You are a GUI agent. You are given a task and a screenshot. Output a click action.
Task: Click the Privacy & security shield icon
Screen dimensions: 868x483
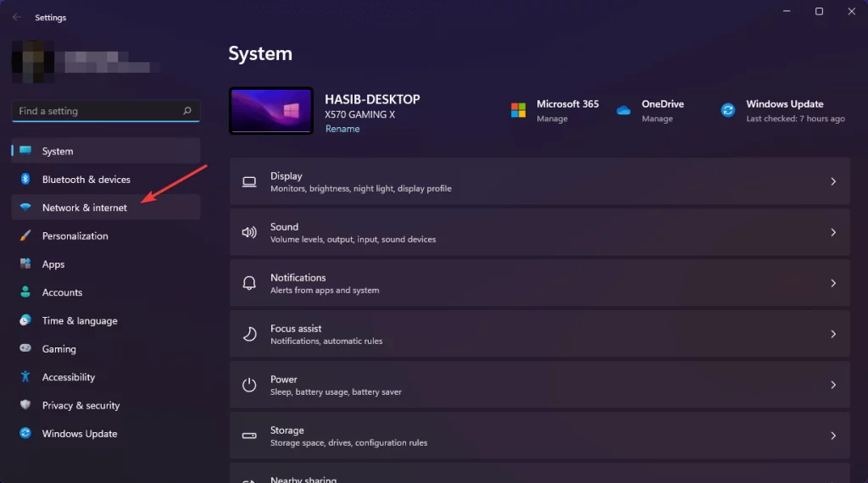tap(25, 404)
